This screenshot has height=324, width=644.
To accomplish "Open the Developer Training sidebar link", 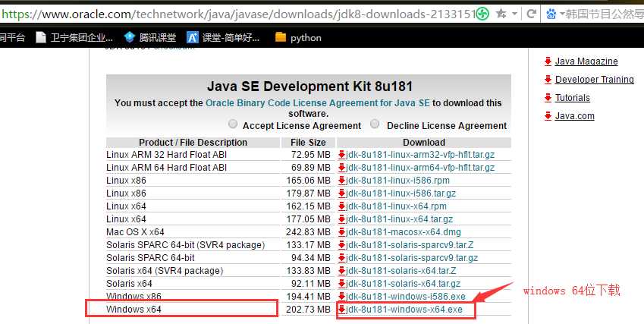I will 594,80.
